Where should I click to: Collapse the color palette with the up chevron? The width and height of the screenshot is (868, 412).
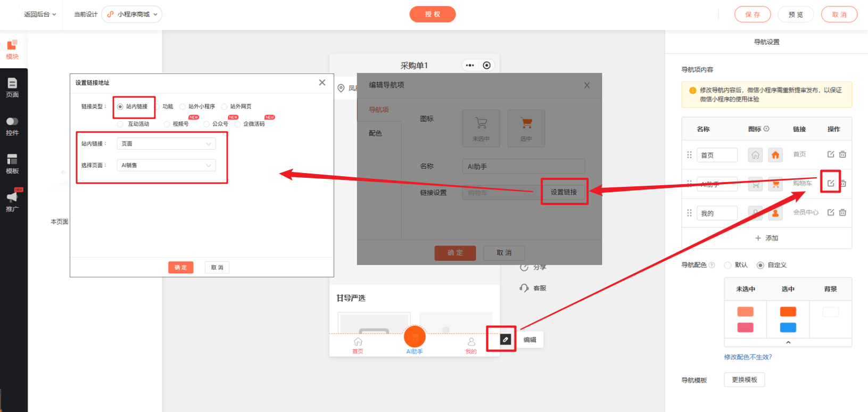788,342
